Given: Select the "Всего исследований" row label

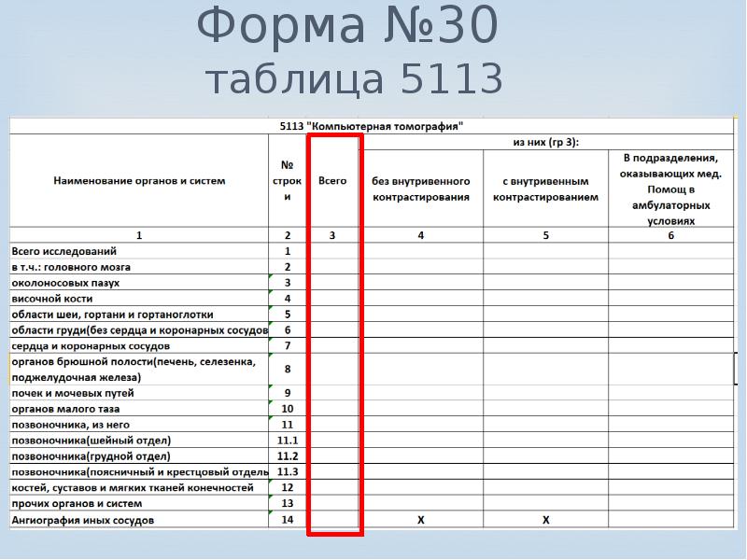Looking at the screenshot, I should (x=64, y=251).
